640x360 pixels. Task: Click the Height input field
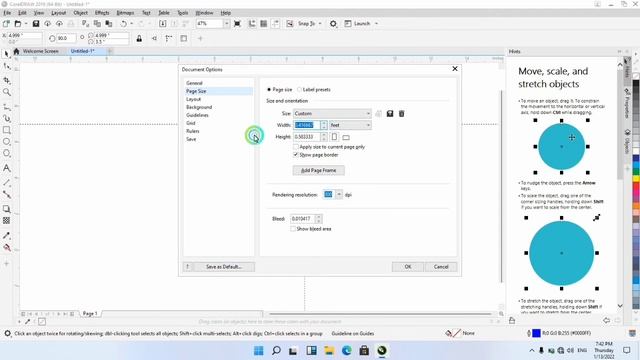coord(307,137)
